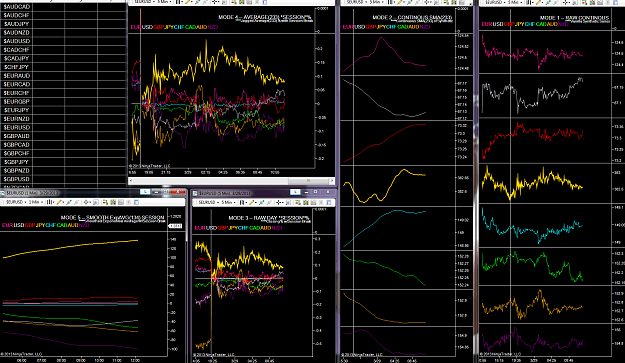The image size is (625, 363).
Task: Open chart style icon in Mode 5 window toolbar
Action: click(49, 202)
